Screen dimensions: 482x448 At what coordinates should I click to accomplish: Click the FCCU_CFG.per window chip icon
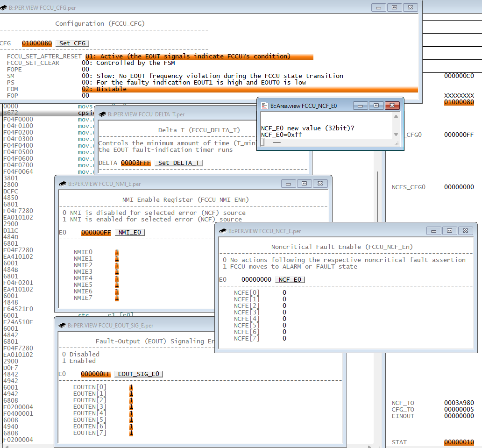coord(4,7)
